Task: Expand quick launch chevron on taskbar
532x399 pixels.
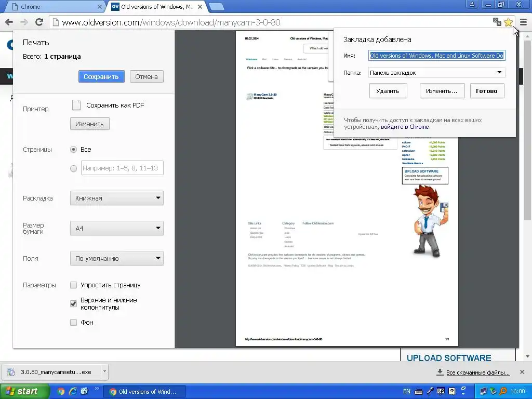Action: pos(97,389)
